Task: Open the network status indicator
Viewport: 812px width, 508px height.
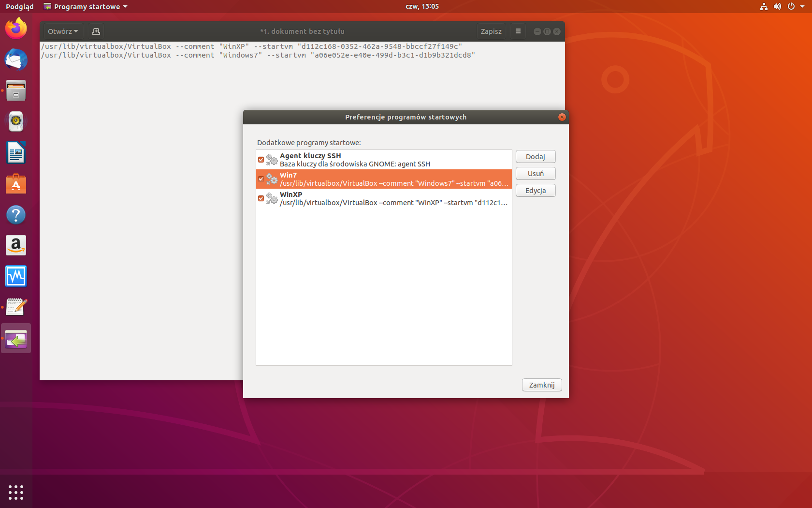Action: pyautogui.click(x=764, y=6)
